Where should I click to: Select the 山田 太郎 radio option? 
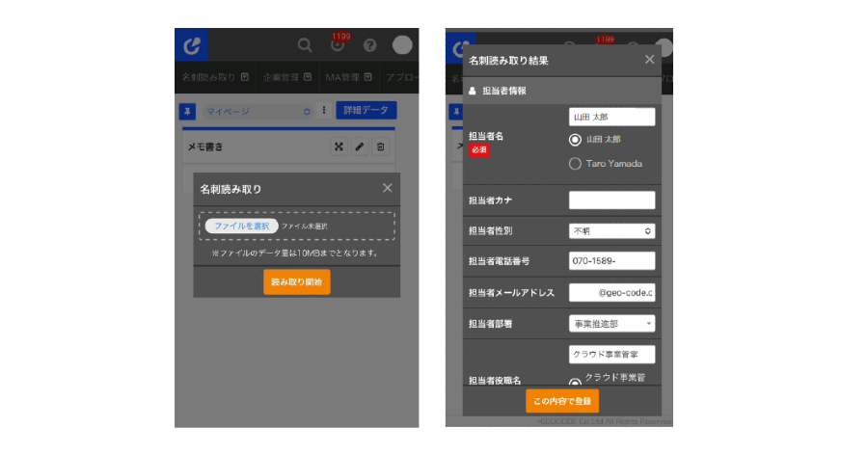click(575, 140)
